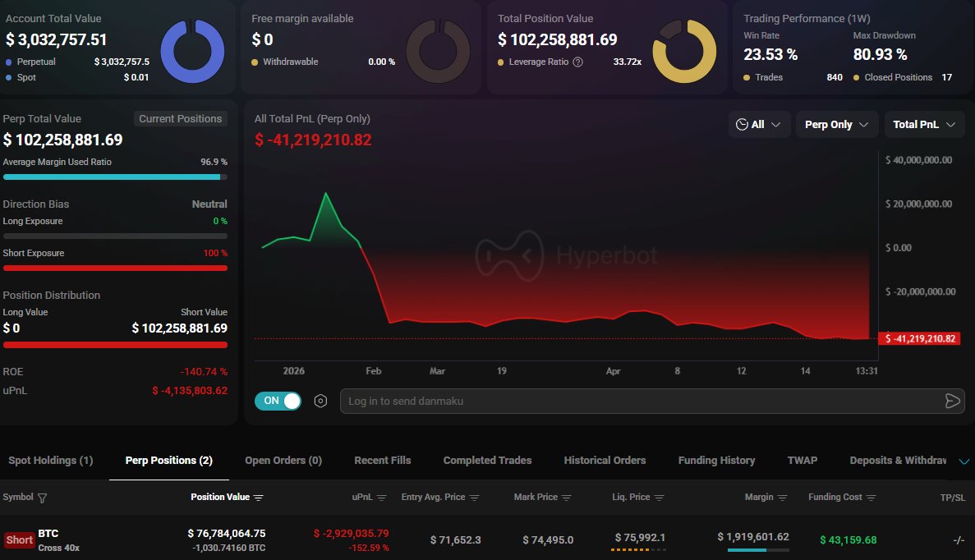
Task: Open danmaku settings via the gear icon
Action: click(x=320, y=401)
